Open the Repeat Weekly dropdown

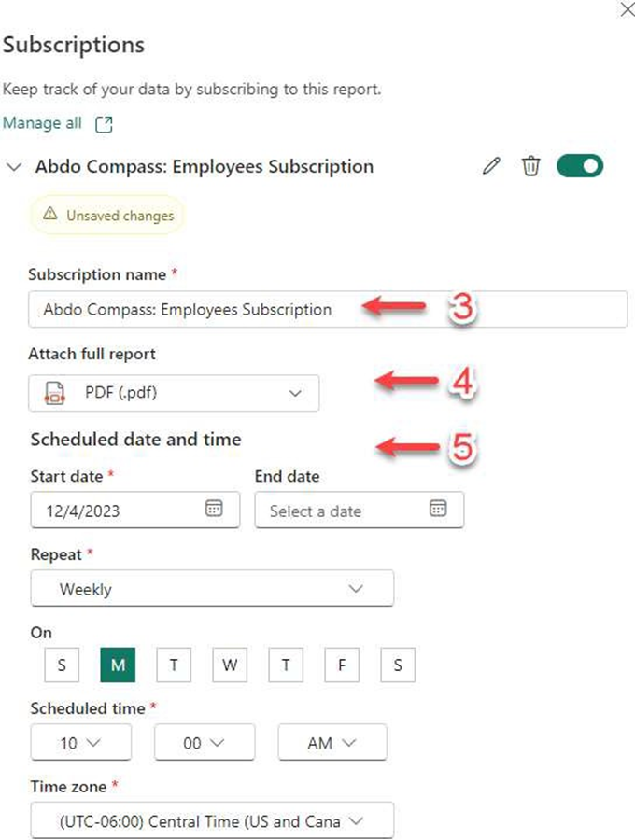(212, 589)
